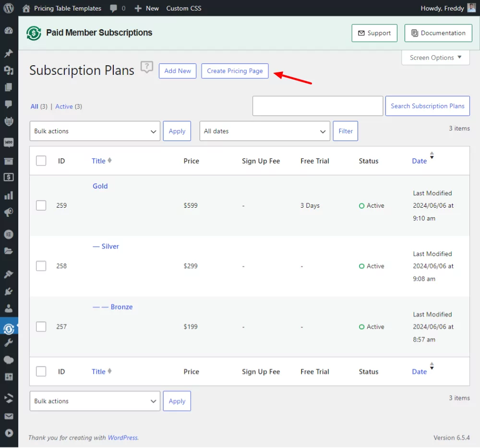Tick the select-all checkbox in table footer
The image size is (480, 448).
pyautogui.click(x=41, y=372)
